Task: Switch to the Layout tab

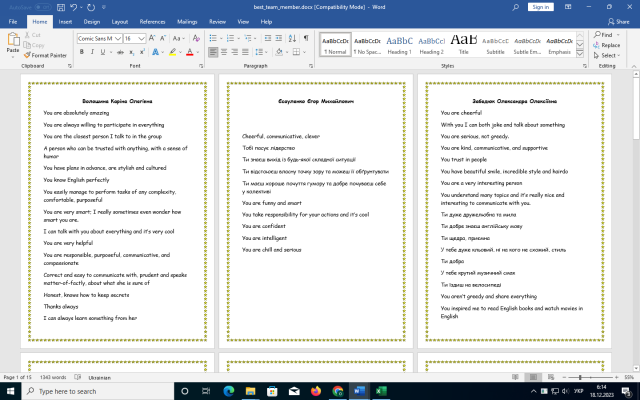Action: coord(120,22)
